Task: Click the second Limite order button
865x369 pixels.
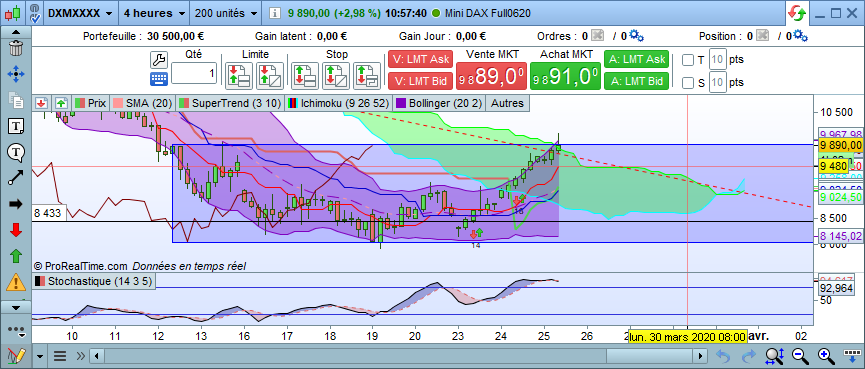Action: [x=270, y=76]
